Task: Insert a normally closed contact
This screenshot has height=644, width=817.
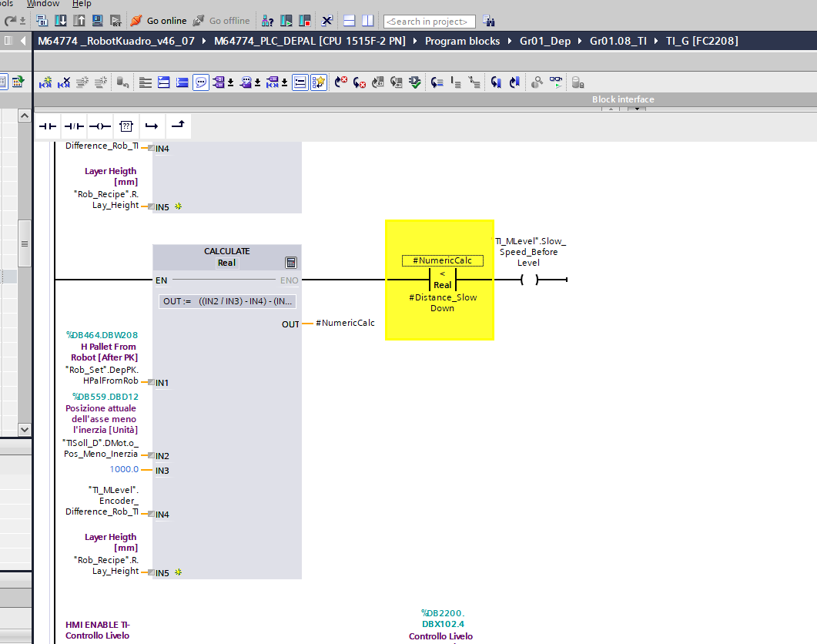Action: pyautogui.click(x=73, y=126)
